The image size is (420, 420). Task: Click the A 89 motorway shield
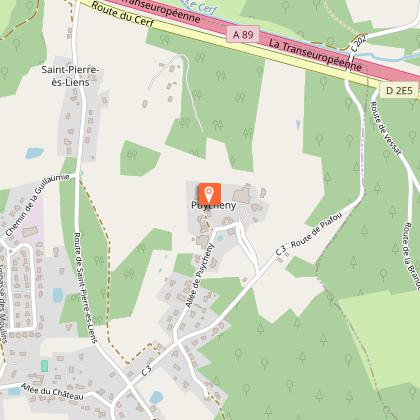[x=243, y=34]
